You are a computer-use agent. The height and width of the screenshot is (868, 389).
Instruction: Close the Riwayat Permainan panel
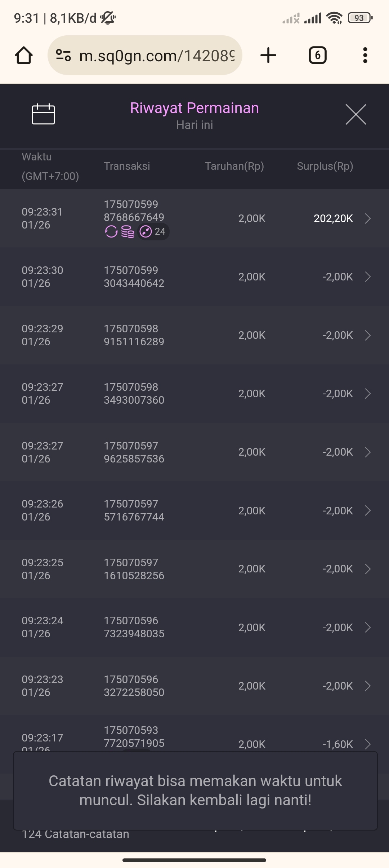point(356,114)
